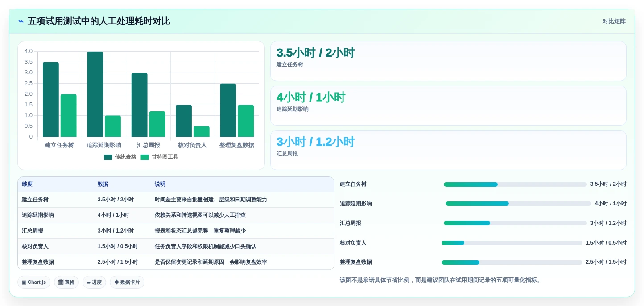Click table value 2.5小时 / 1.5小时
This screenshot has height=306, width=644.
click(x=118, y=262)
